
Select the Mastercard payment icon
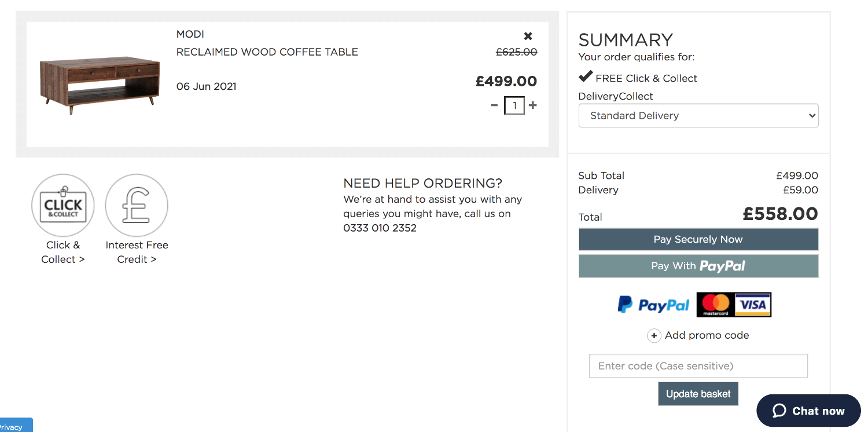tap(715, 304)
